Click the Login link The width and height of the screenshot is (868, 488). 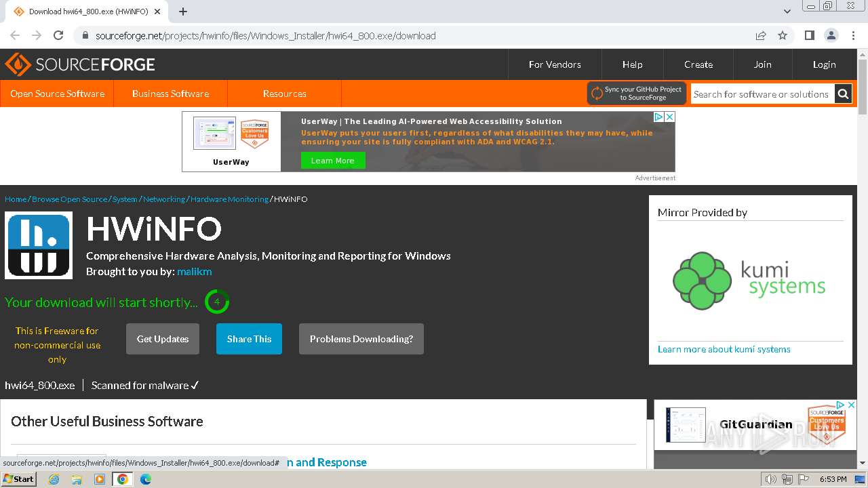point(825,64)
